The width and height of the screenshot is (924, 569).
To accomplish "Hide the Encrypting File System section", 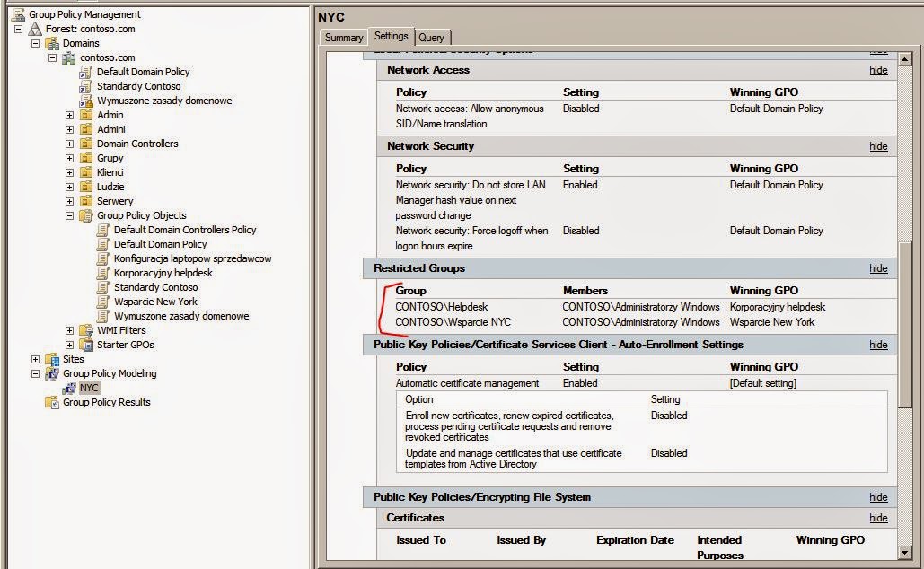I will coord(878,497).
